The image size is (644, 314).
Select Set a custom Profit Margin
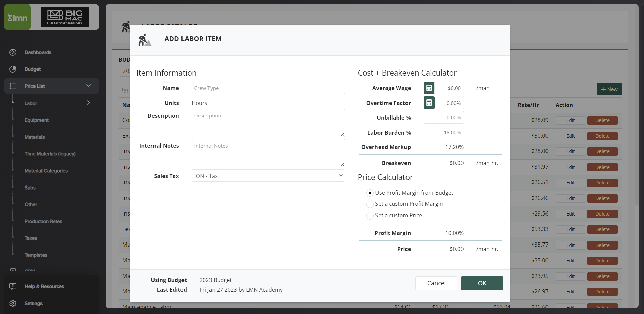click(370, 204)
